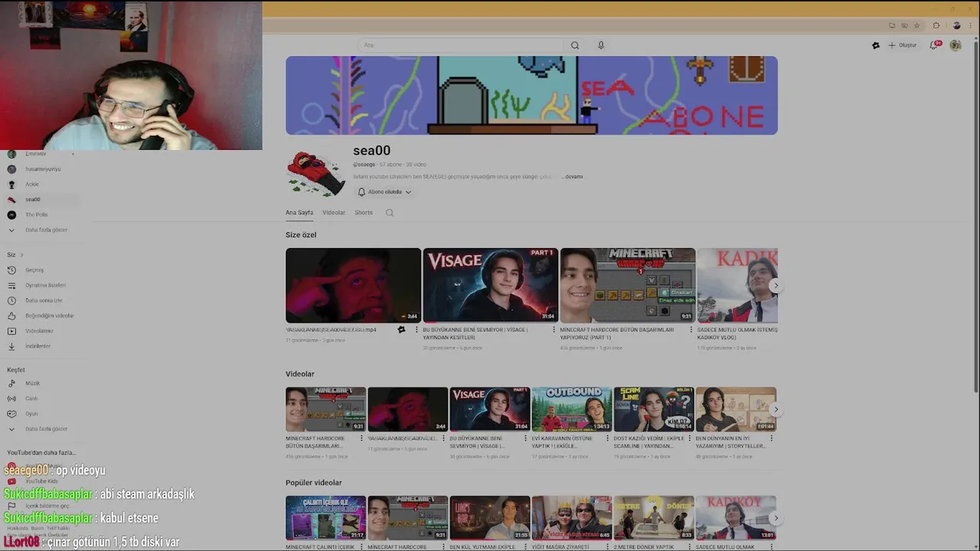Open the notifications bell with 9+ badge
Screen dimensions: 980x551
934,45
